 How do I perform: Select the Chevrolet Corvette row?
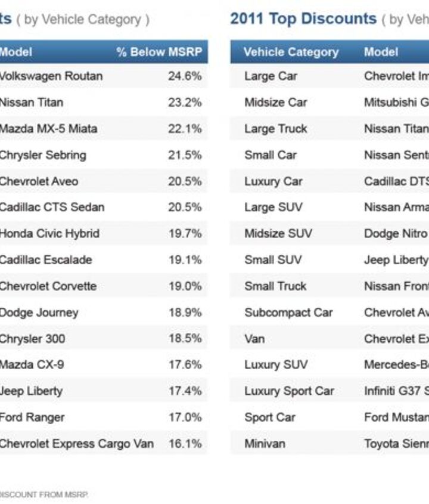(x=48, y=286)
